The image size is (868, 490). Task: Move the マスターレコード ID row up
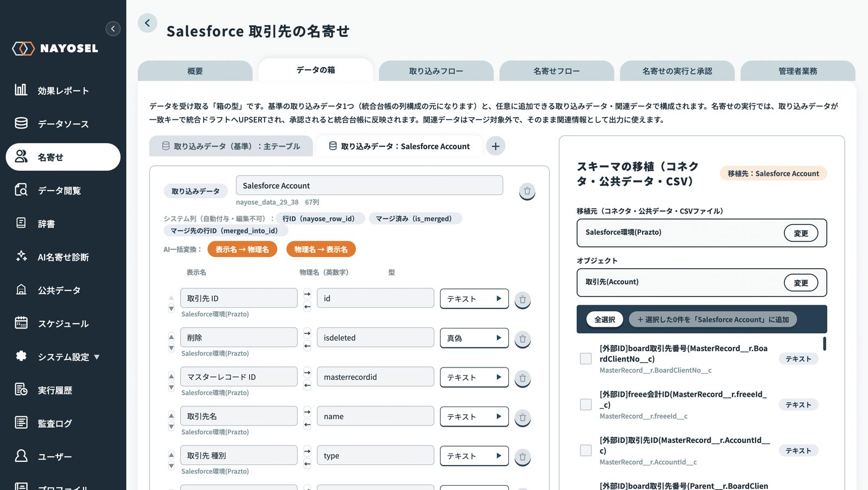171,376
